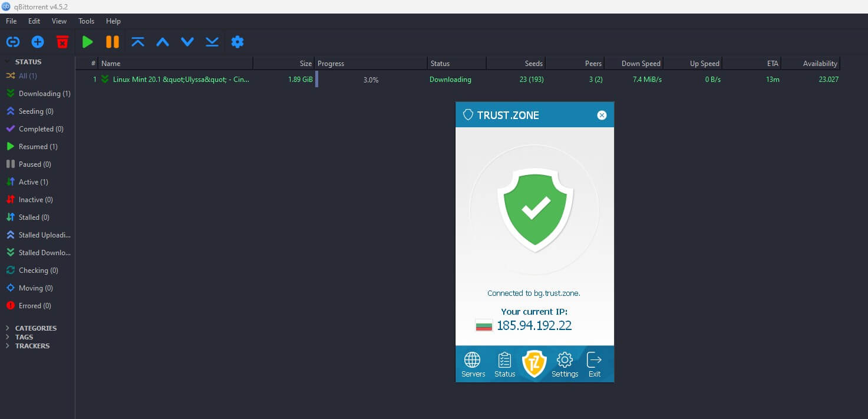
Task: Select the Stalled Uploading filter
Action: [x=38, y=235]
